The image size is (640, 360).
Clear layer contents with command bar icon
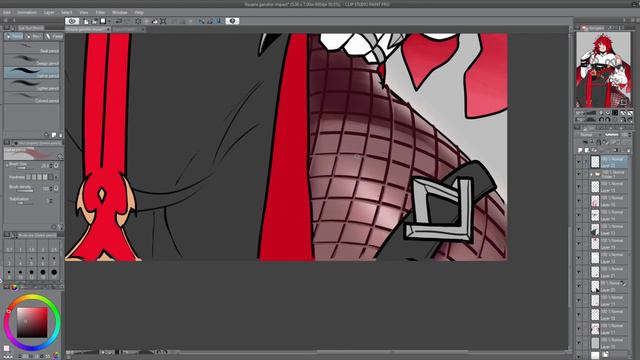click(138, 21)
